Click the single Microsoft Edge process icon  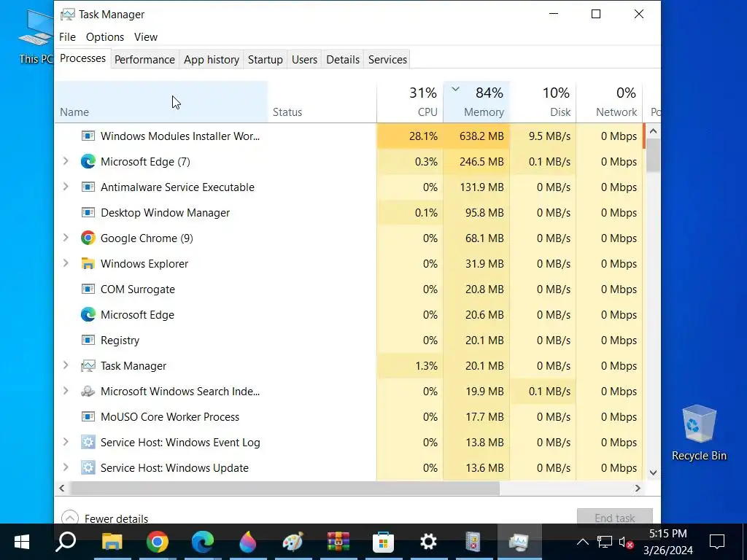88,315
